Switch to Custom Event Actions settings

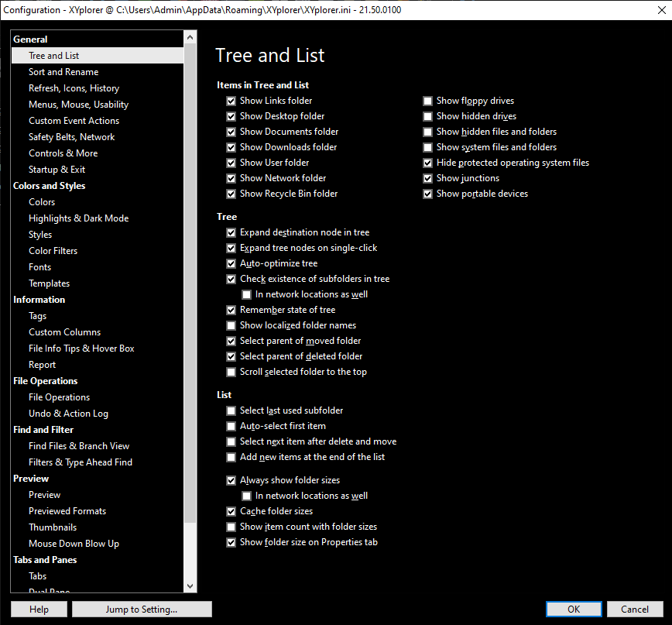74,120
